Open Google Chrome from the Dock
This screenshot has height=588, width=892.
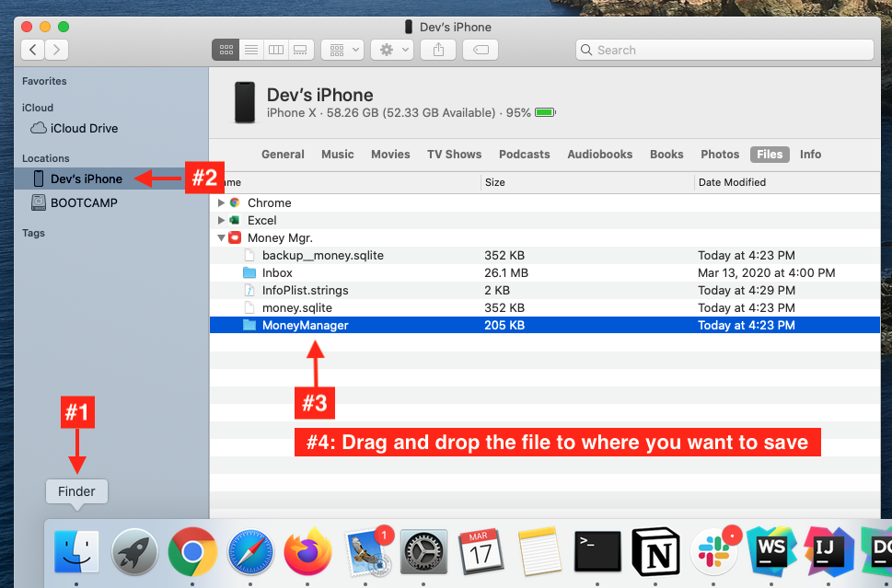(x=192, y=551)
